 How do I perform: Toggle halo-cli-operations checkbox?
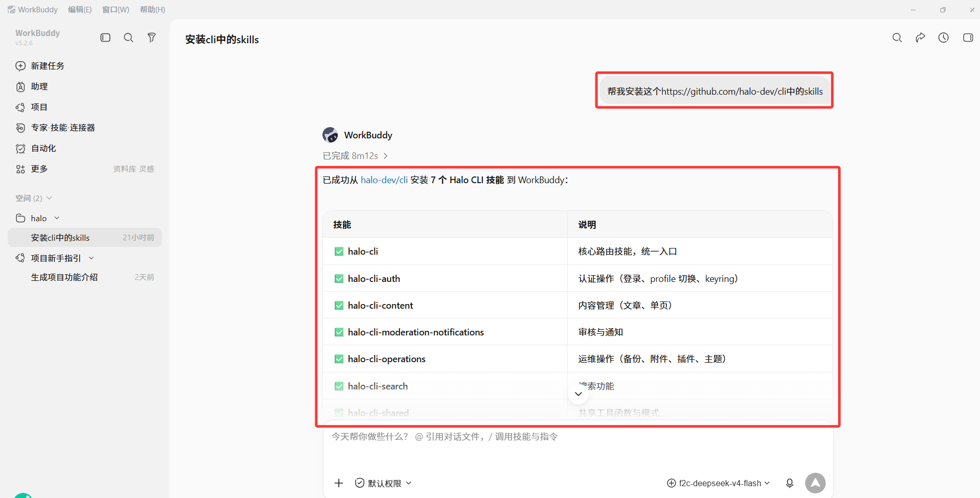point(339,359)
